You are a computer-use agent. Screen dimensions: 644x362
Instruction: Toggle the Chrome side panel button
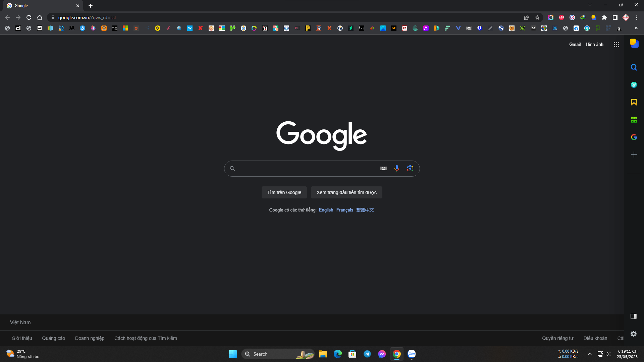(x=615, y=17)
